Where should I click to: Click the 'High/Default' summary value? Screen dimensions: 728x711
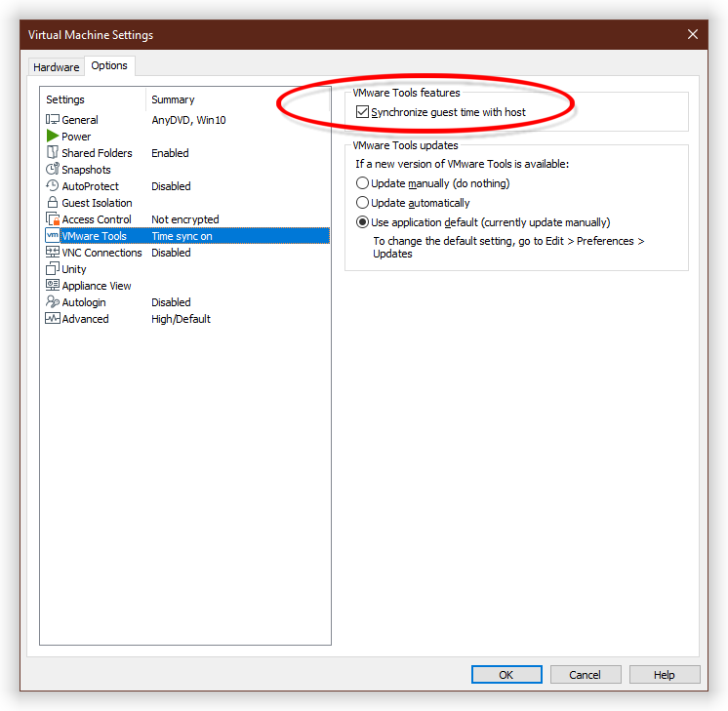[182, 319]
